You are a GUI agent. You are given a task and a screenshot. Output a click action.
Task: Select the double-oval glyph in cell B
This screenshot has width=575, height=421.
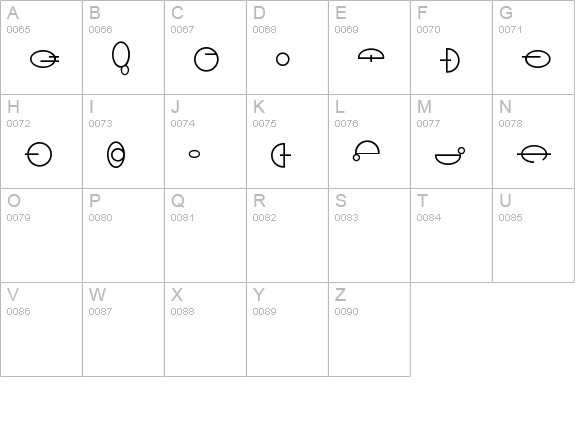pyautogui.click(x=121, y=58)
